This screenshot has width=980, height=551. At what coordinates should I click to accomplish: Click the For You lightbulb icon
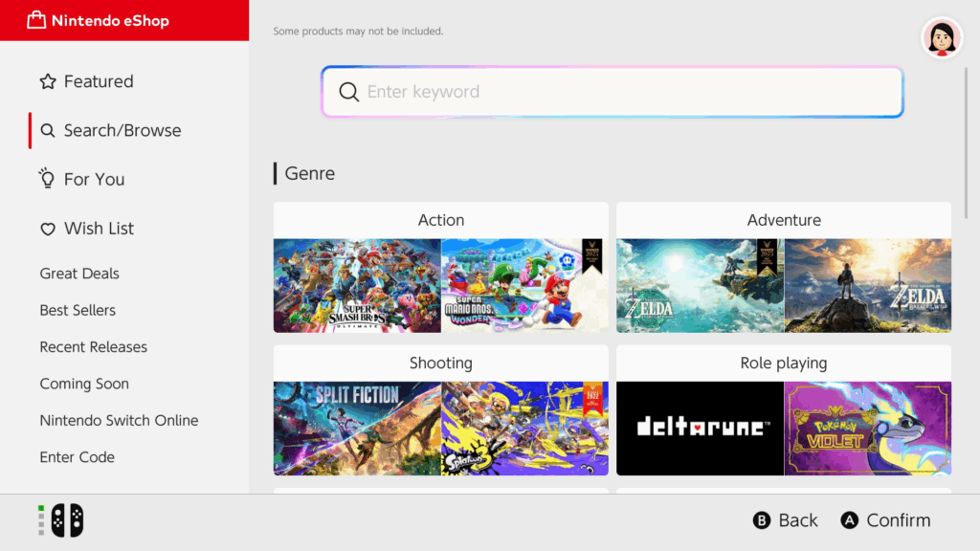pos(47,179)
